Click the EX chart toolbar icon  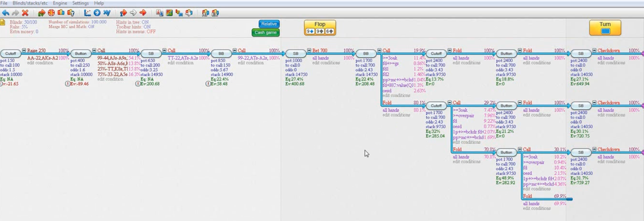(x=215, y=13)
